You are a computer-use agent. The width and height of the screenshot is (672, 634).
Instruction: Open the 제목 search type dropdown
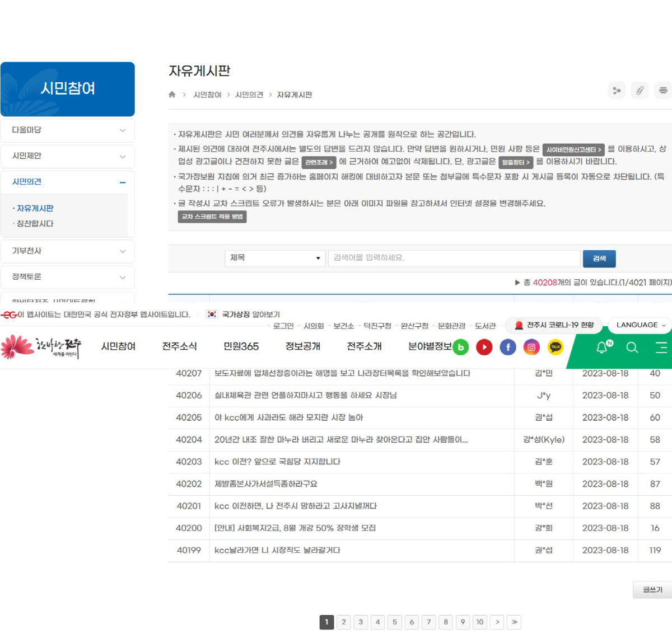tap(275, 258)
